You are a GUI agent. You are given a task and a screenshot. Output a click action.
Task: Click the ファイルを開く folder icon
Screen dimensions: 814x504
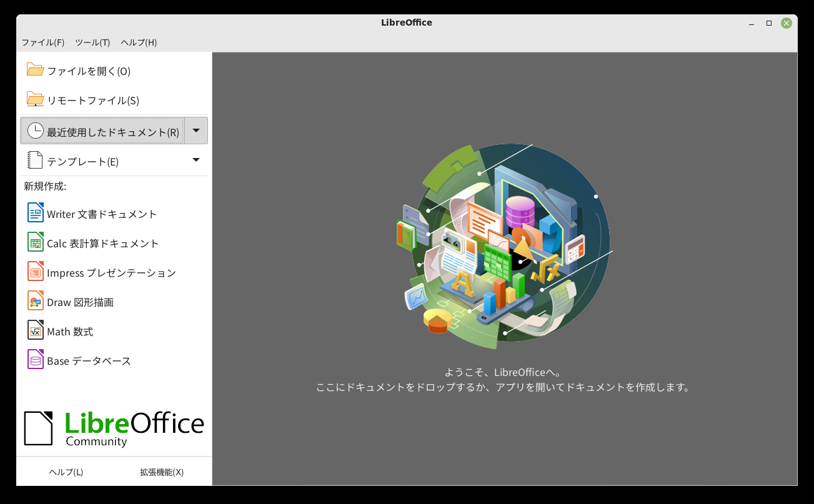[x=35, y=70]
